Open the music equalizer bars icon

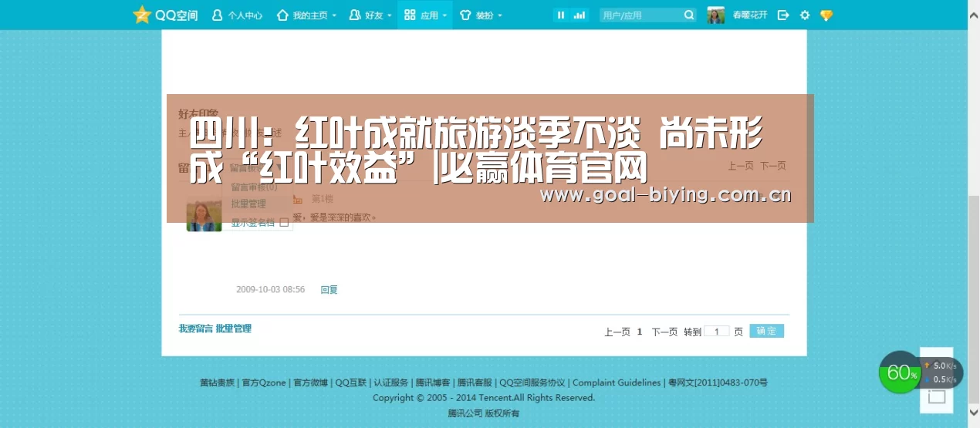pos(580,15)
